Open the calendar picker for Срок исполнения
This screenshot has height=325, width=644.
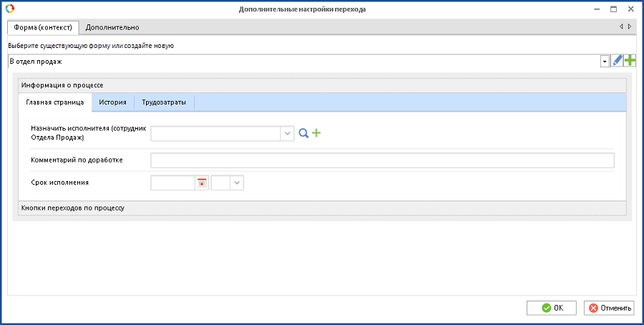(202, 183)
